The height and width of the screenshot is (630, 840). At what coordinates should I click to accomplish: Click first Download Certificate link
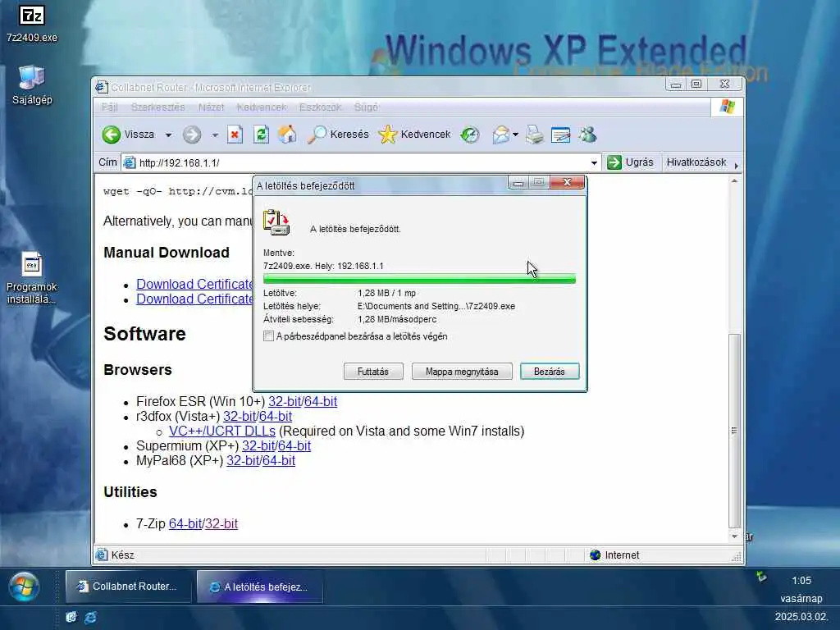point(194,285)
